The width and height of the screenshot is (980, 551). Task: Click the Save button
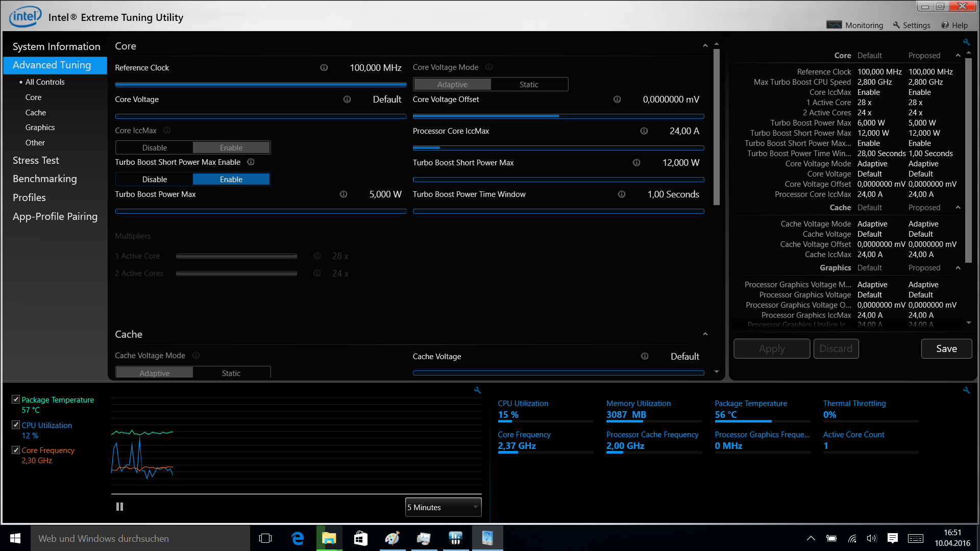tap(946, 348)
